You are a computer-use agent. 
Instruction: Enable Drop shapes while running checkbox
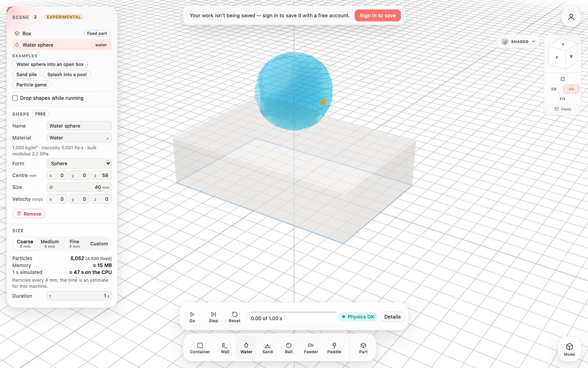[15, 98]
